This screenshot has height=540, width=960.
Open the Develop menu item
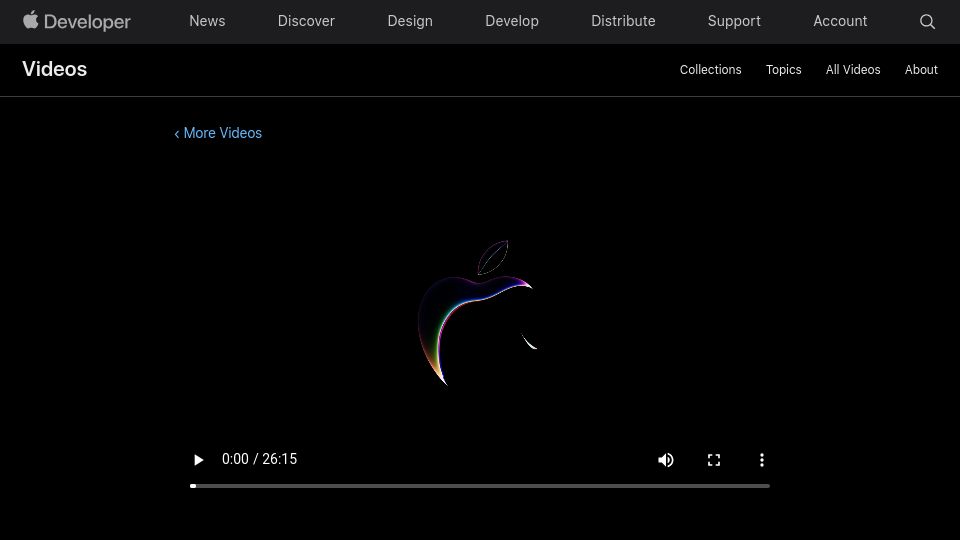[512, 21]
